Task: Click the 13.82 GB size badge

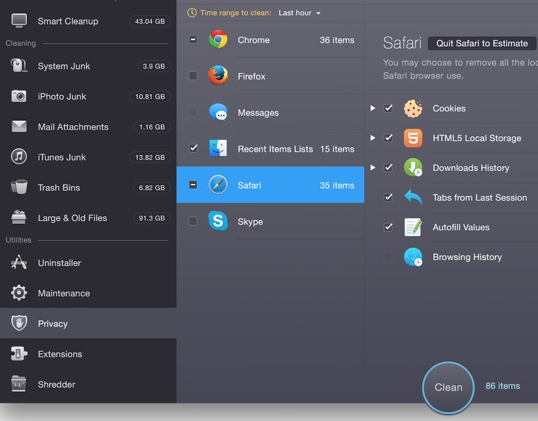Action: click(150, 157)
